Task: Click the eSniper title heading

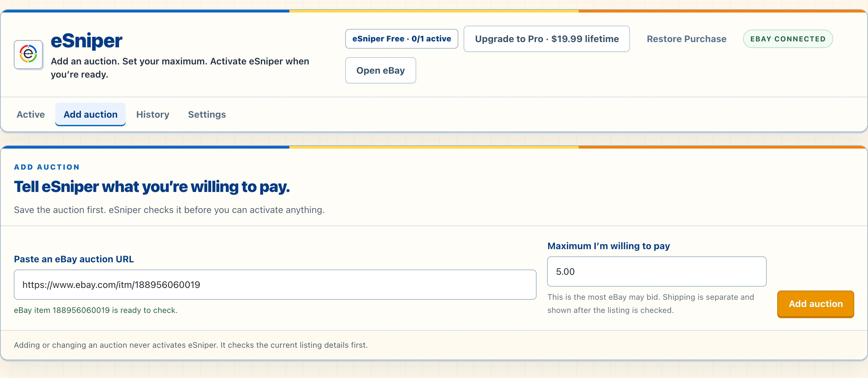Action: [x=86, y=41]
